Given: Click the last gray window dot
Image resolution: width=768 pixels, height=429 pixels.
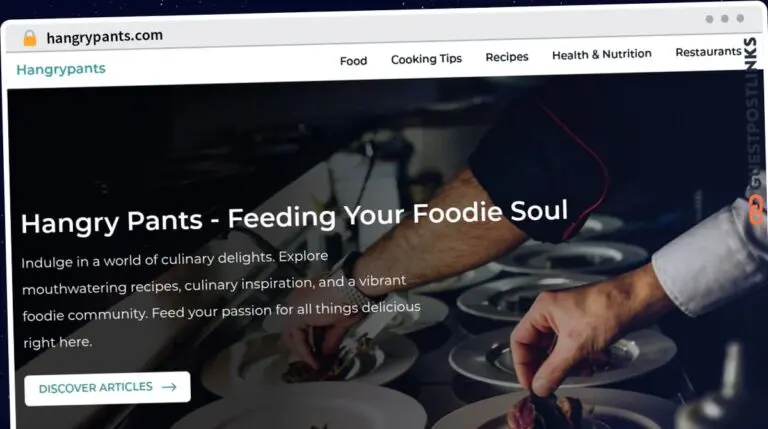Looking at the screenshot, I should [740, 18].
